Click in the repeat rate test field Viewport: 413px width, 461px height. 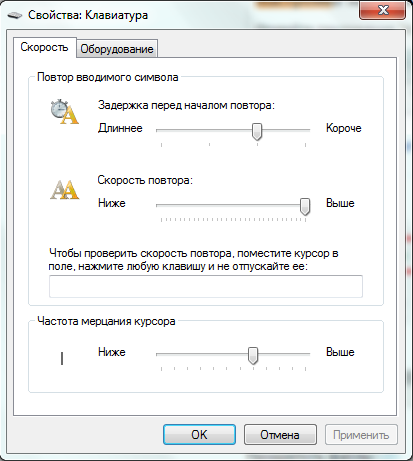coord(206,286)
